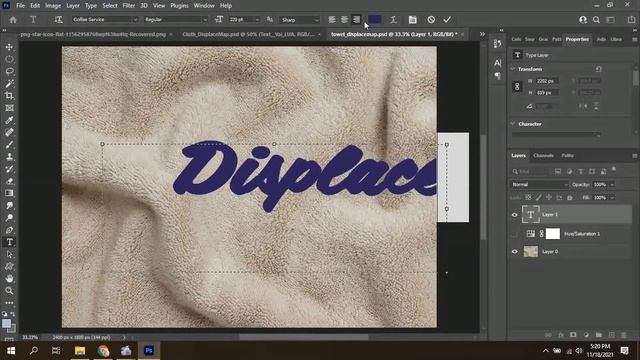Select the Gradient tool
This screenshot has width=640, height=360.
9,193
